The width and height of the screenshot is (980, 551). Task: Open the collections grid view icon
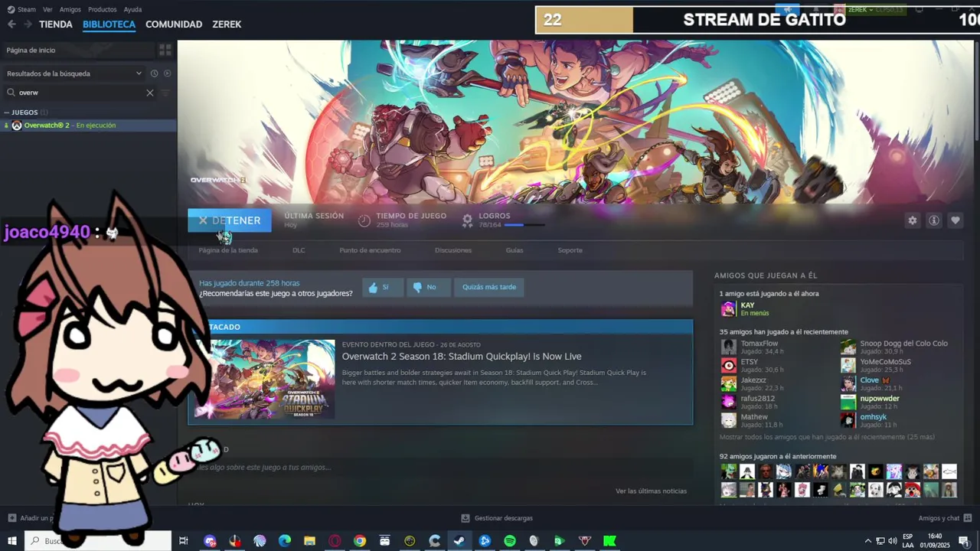click(x=165, y=50)
